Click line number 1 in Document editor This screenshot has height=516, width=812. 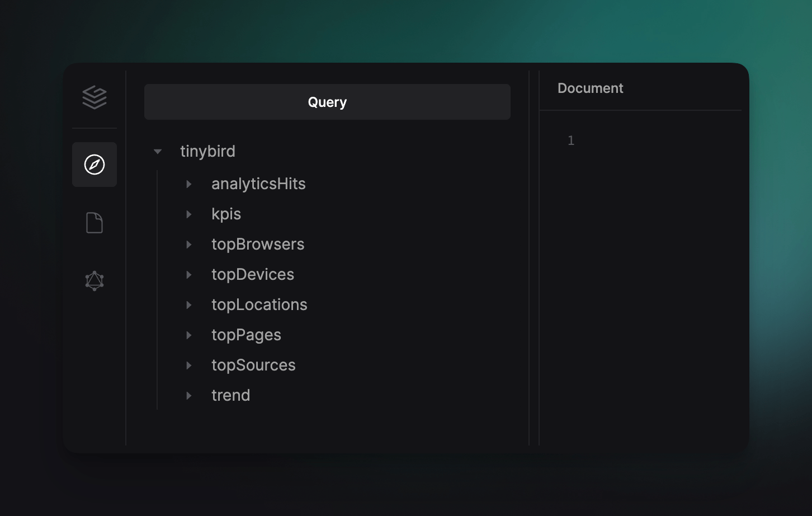pos(571,140)
